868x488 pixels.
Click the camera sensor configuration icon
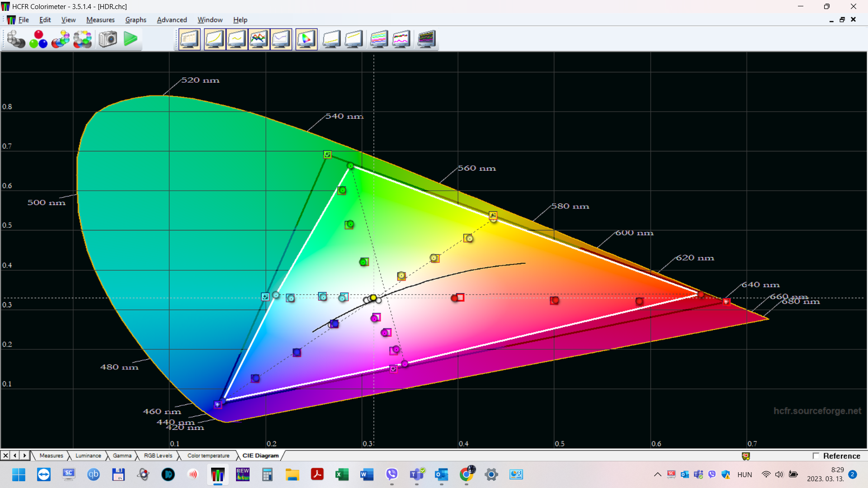(x=108, y=39)
